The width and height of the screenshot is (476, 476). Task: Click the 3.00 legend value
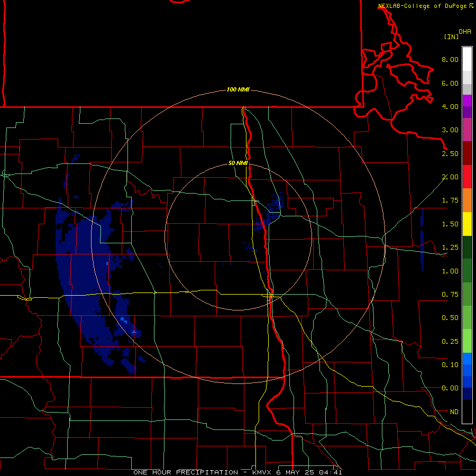450,130
